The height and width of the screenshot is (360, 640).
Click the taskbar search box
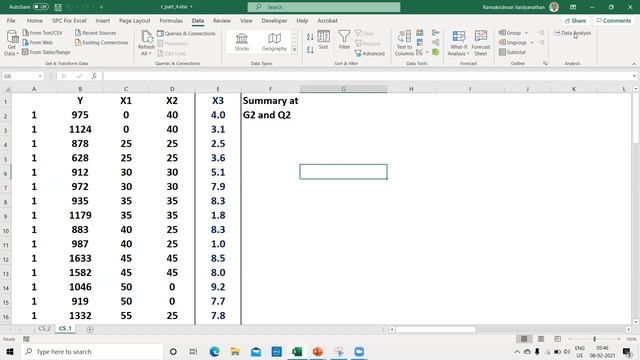click(x=92, y=351)
